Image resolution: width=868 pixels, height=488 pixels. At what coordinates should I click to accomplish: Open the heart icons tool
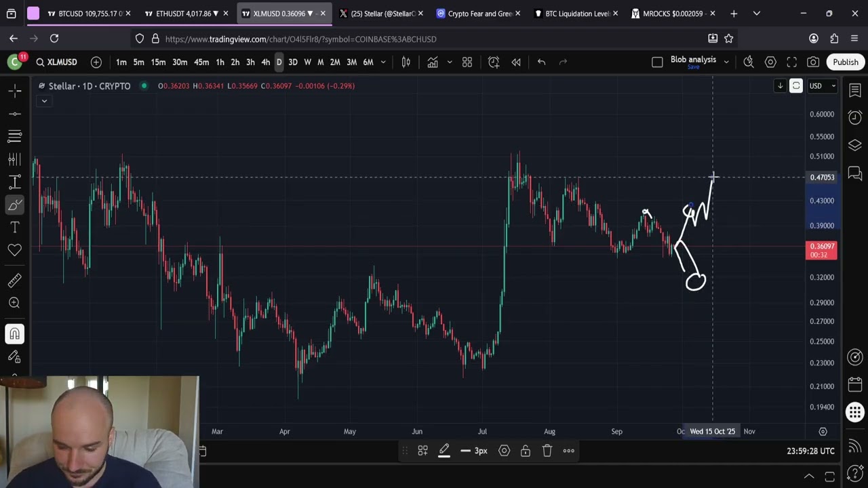click(15, 250)
